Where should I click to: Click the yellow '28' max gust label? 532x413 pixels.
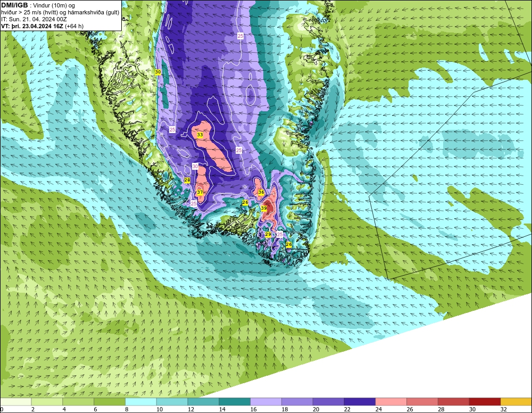tap(187, 180)
